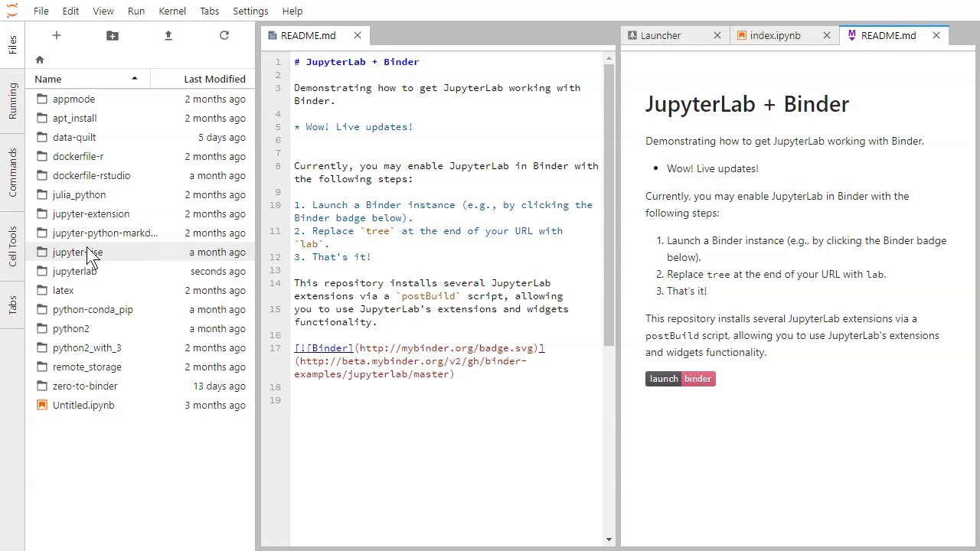This screenshot has width=980, height=551.
Task: Click the editor scroll-down arrow
Action: pos(609,540)
